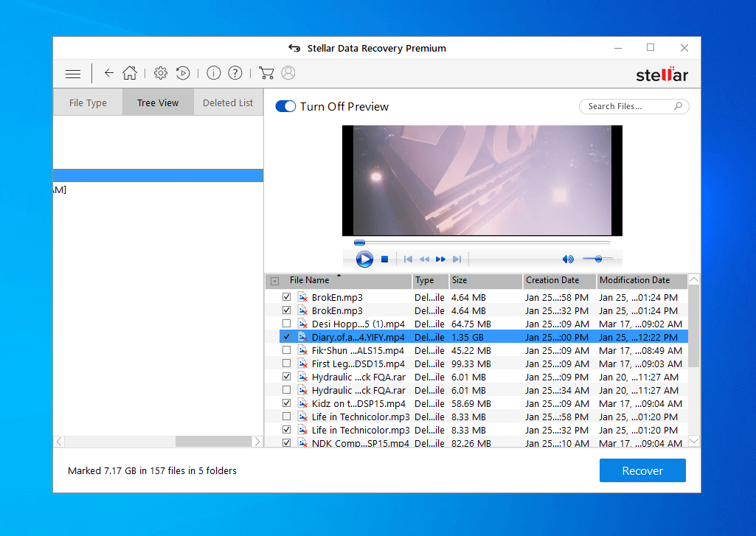The image size is (756, 536).
Task: Open the user account icon
Action: click(288, 73)
